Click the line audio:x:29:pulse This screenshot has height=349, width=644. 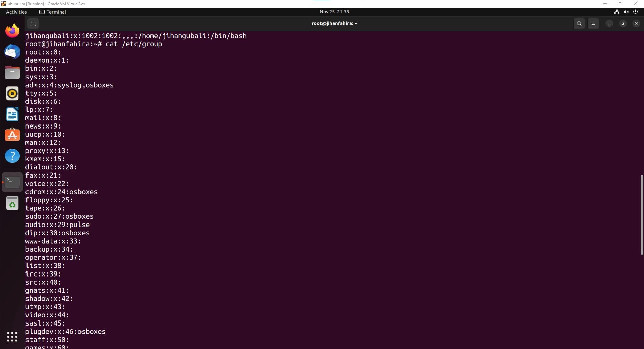[x=57, y=225]
